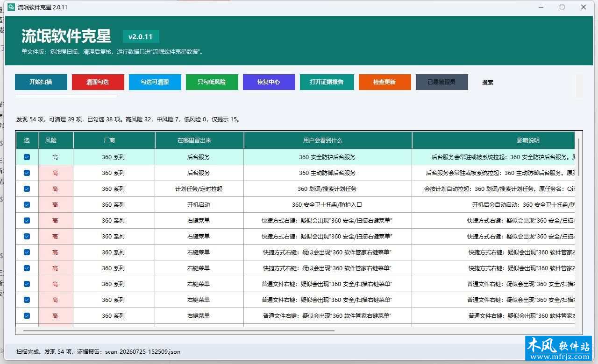Click 360 系列 cell in the 开机启动 row

(x=114, y=205)
